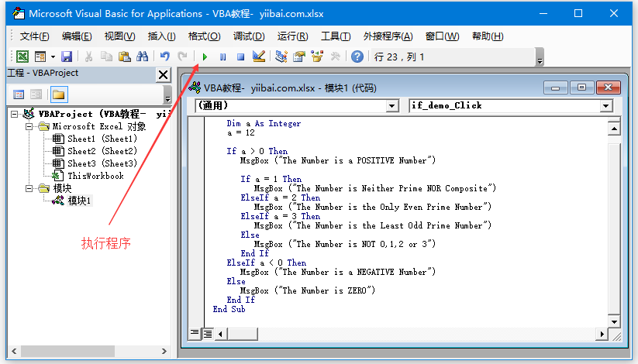The width and height of the screenshot is (638, 364).
Task: Click View Code icon in project panel
Action: click(19, 94)
